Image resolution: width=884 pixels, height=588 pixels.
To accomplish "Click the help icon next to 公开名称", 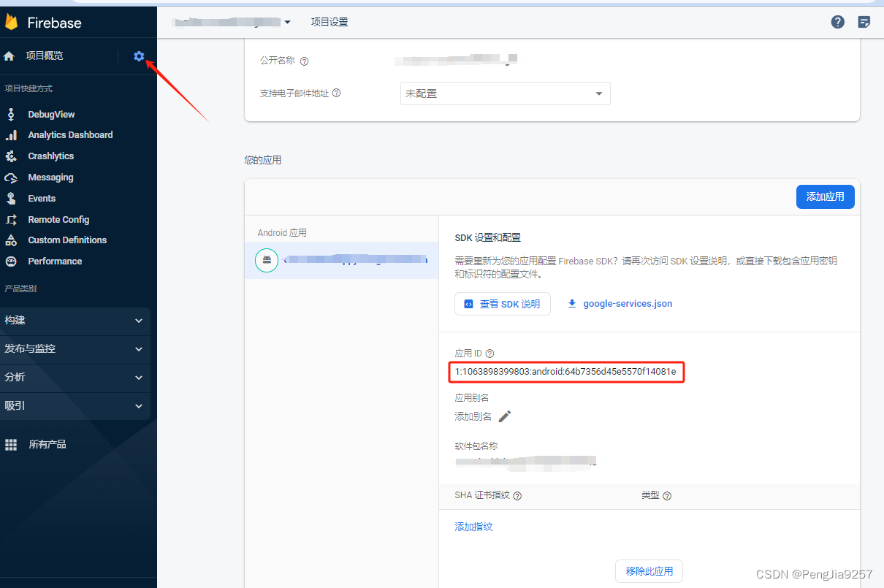I will tap(305, 61).
